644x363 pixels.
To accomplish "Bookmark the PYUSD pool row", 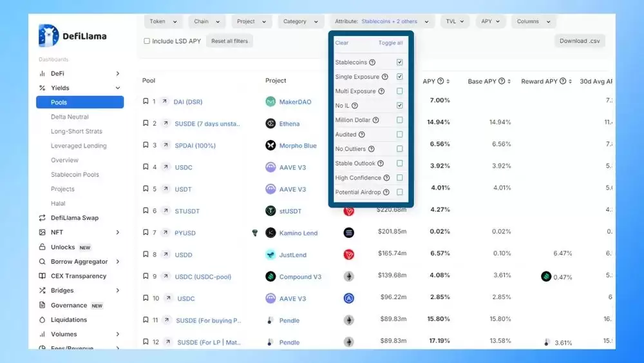I will point(146,233).
